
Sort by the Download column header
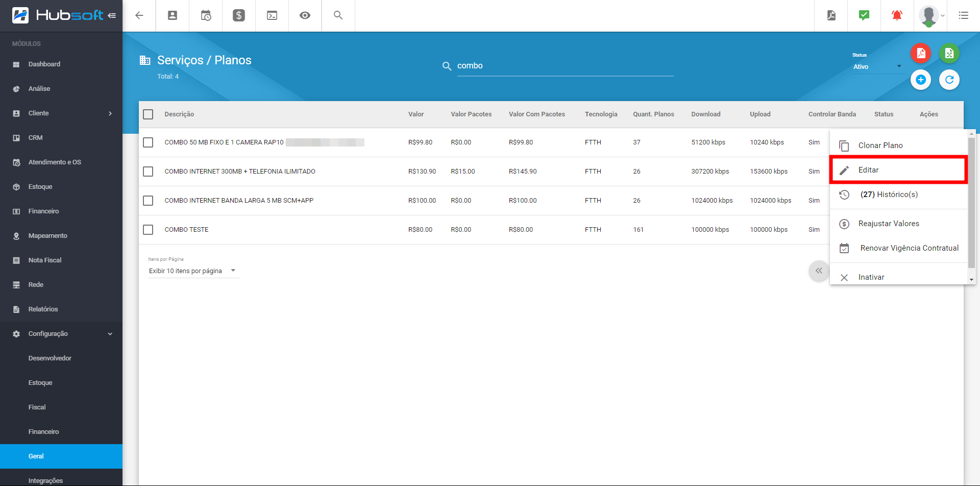[706, 114]
